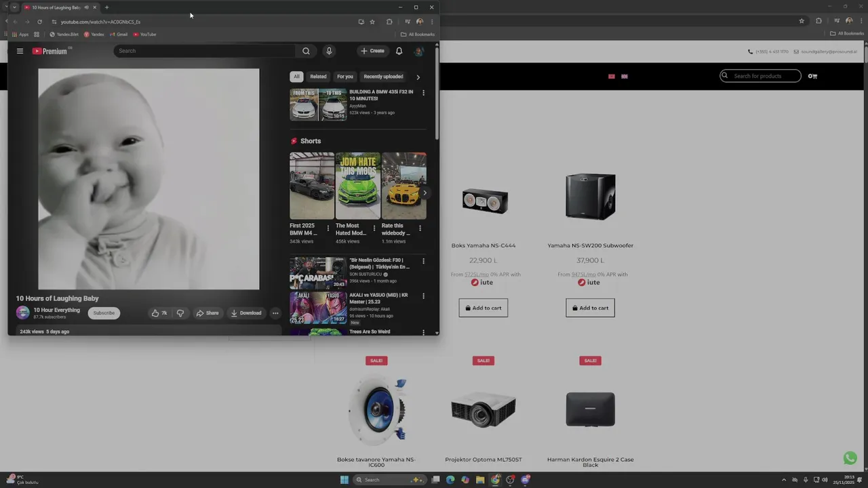This screenshot has width=868, height=488.
Task: Reload the YouTube page
Action: click(x=39, y=22)
